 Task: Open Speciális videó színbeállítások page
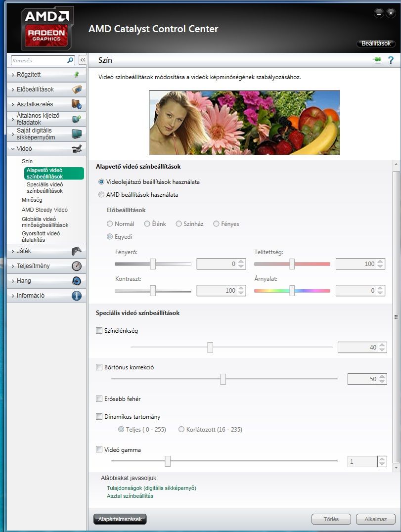[45, 187]
